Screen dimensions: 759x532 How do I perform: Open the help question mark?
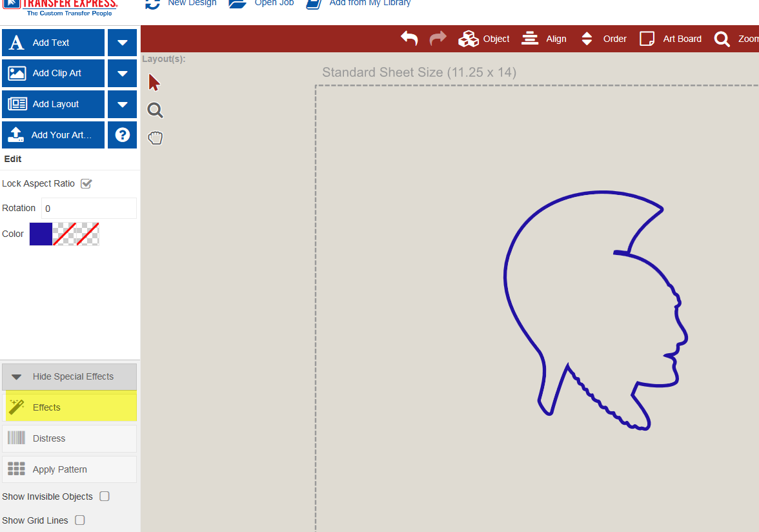122,134
